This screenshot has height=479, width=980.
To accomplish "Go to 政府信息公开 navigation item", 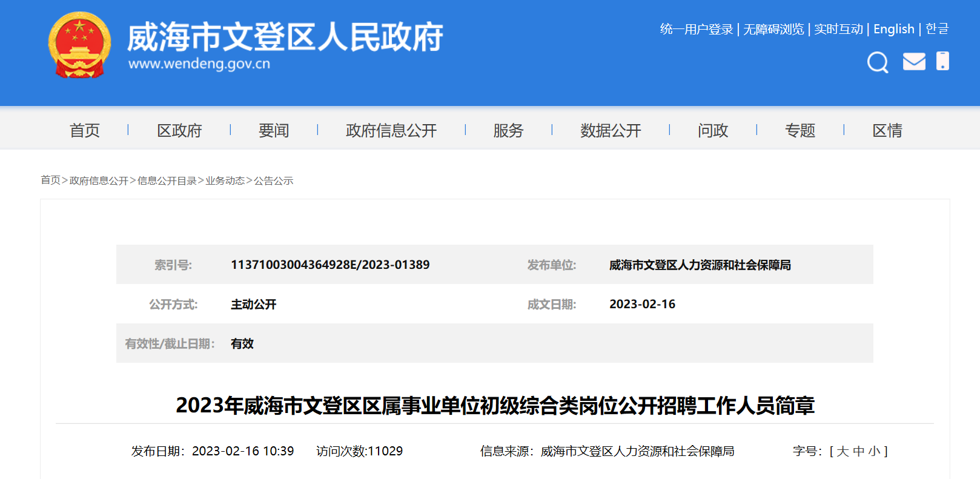I will tap(391, 130).
